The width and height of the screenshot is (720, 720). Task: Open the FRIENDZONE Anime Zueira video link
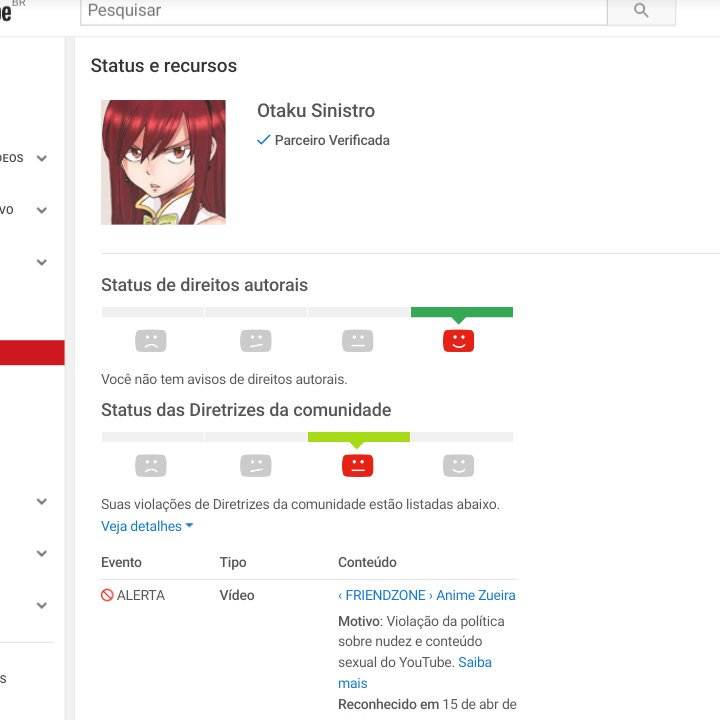click(427, 595)
